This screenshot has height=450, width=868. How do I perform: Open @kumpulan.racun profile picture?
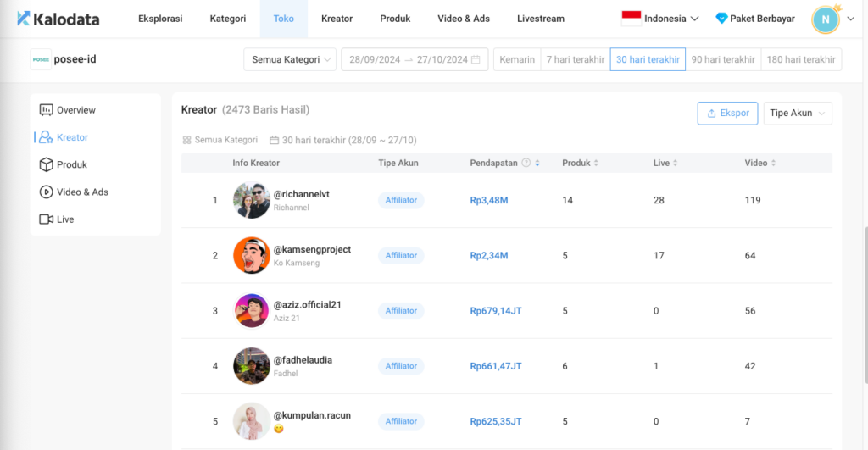tap(251, 421)
